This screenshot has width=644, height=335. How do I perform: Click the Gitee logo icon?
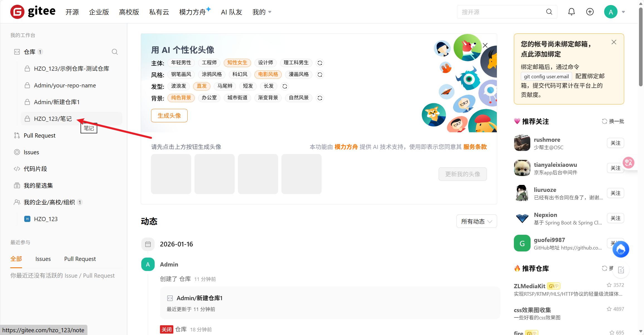point(17,11)
